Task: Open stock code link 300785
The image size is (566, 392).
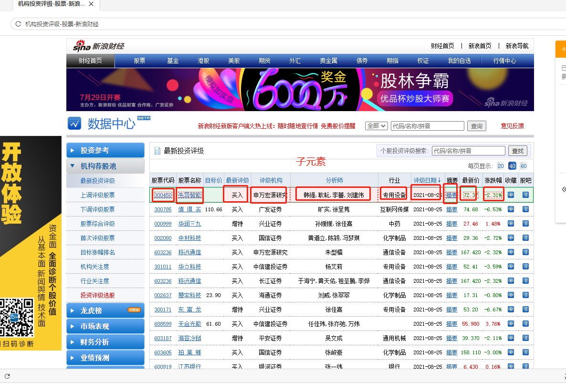Action: point(163,209)
